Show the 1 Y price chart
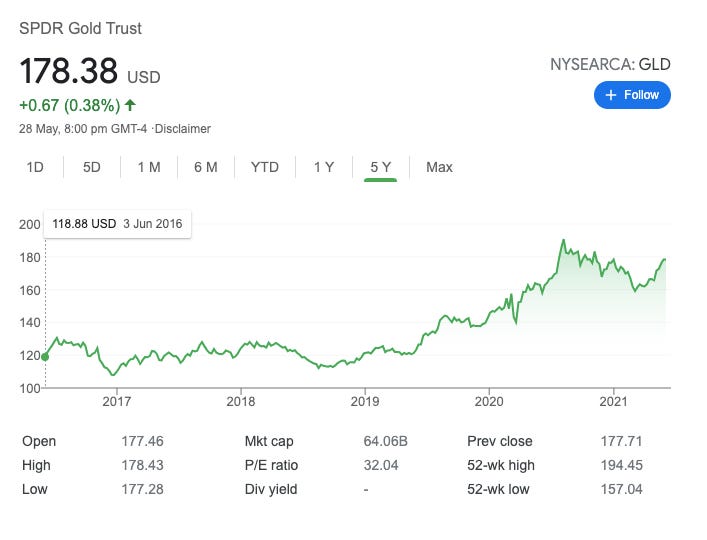The height and width of the screenshot is (540, 707). 324,167
